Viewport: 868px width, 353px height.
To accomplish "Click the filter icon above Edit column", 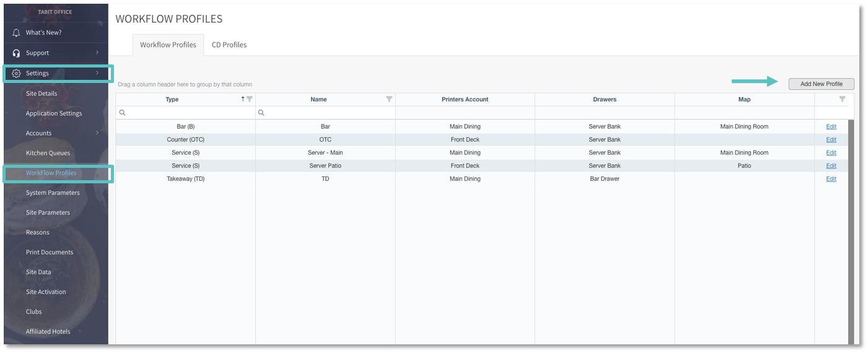I will point(842,99).
